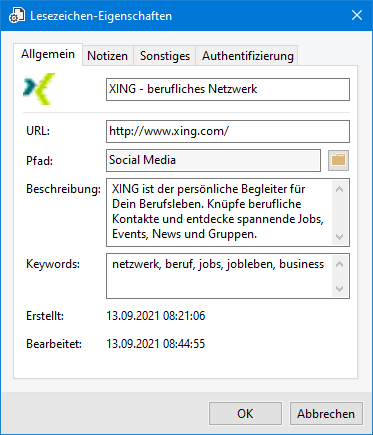The image size is (373, 435).
Task: Click the Social Media path field
Action: 213,161
